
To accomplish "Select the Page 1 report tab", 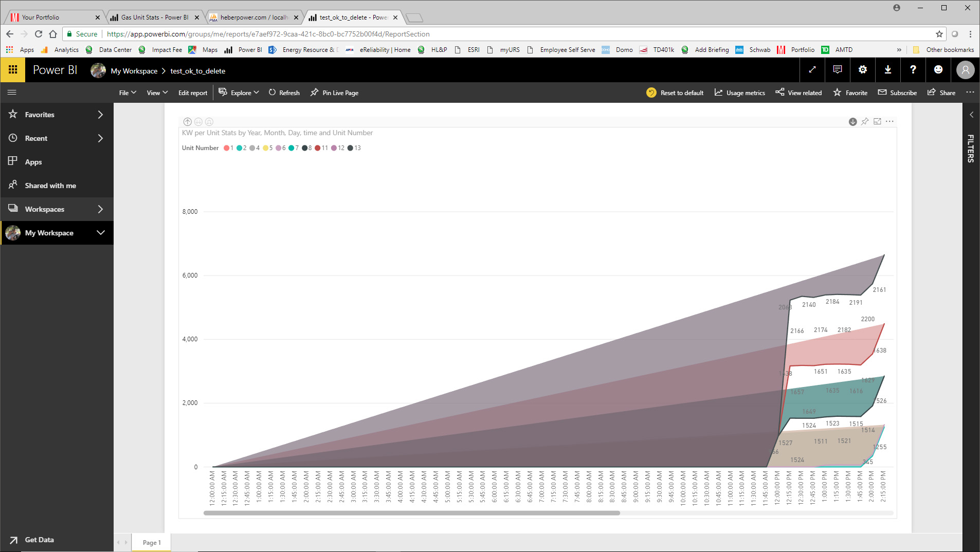I will (152, 543).
